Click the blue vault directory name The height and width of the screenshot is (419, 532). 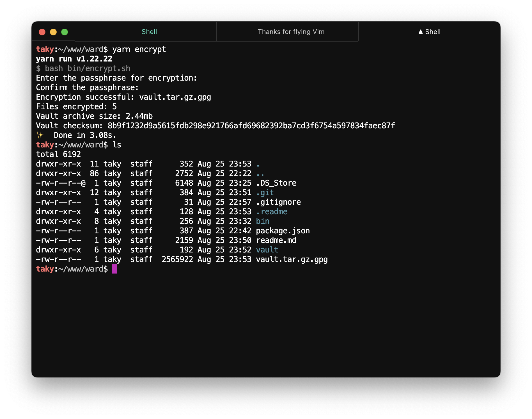[267, 250]
